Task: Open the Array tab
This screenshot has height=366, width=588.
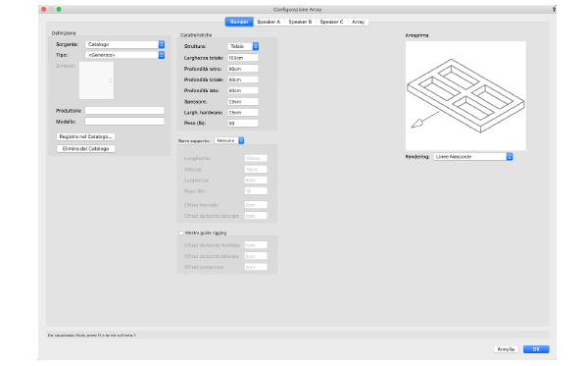Action: pyautogui.click(x=358, y=22)
